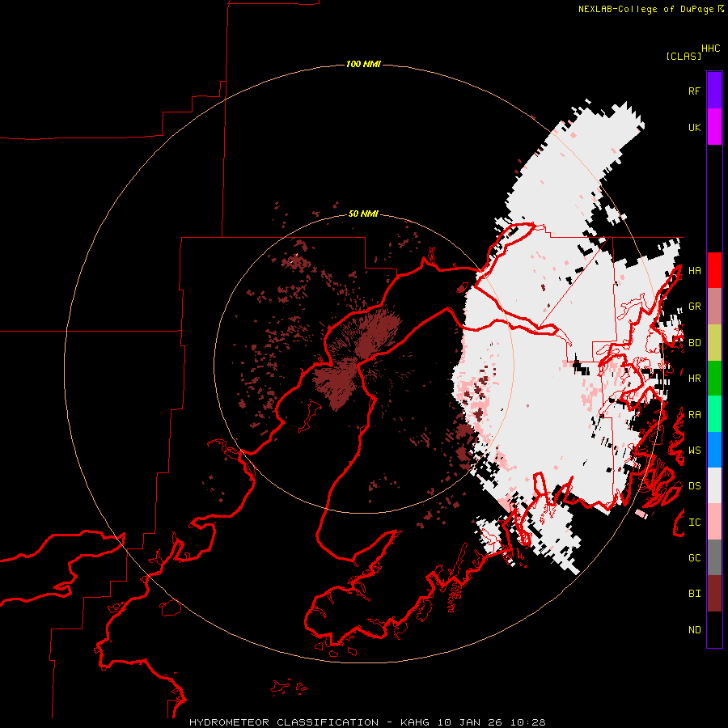The image size is (728, 728).
Task: Click the HR green legend swatch
Action: tap(714, 378)
